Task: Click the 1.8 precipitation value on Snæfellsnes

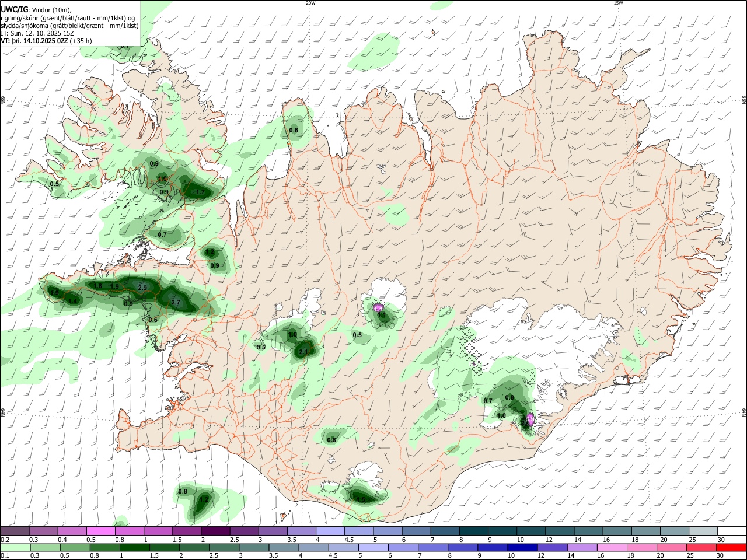Action: [98, 286]
